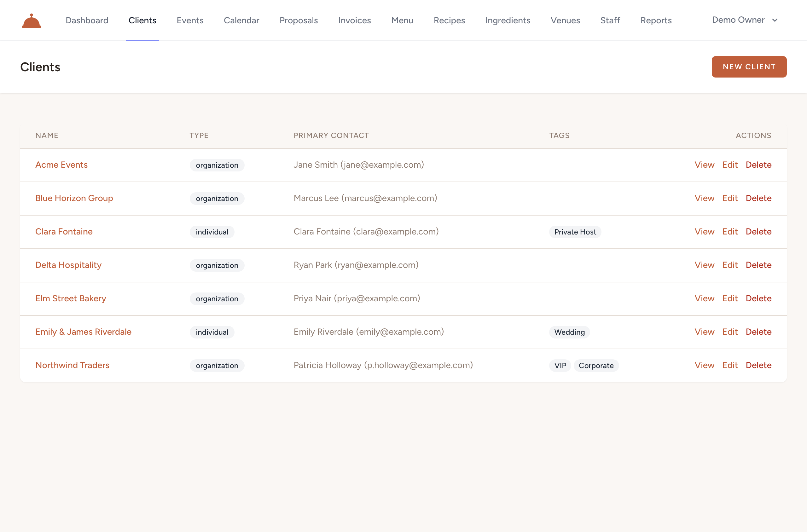View the Emily & James Riverdale row
The height and width of the screenshot is (532, 807).
click(704, 332)
